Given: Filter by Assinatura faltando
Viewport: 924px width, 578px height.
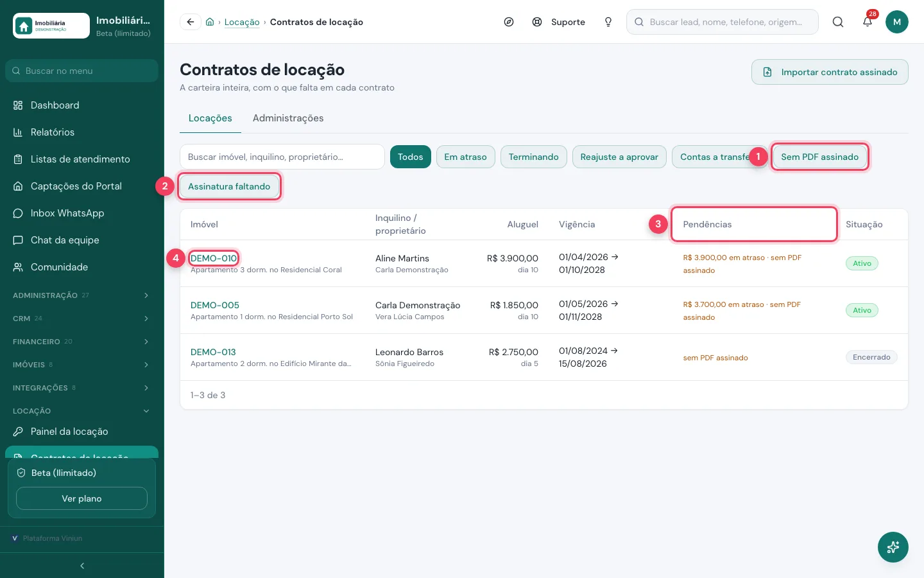Looking at the screenshot, I should coord(229,186).
